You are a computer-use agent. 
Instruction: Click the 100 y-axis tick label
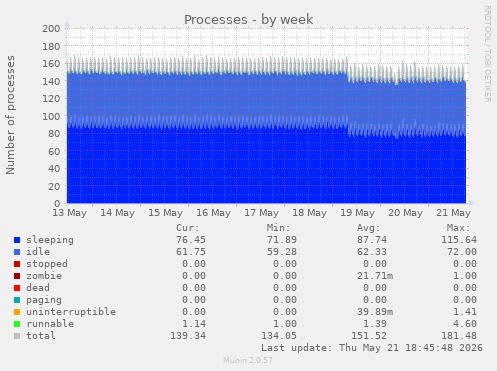(x=51, y=116)
